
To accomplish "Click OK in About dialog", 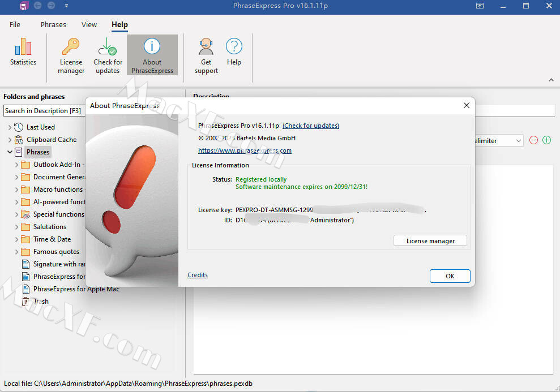I will [450, 276].
